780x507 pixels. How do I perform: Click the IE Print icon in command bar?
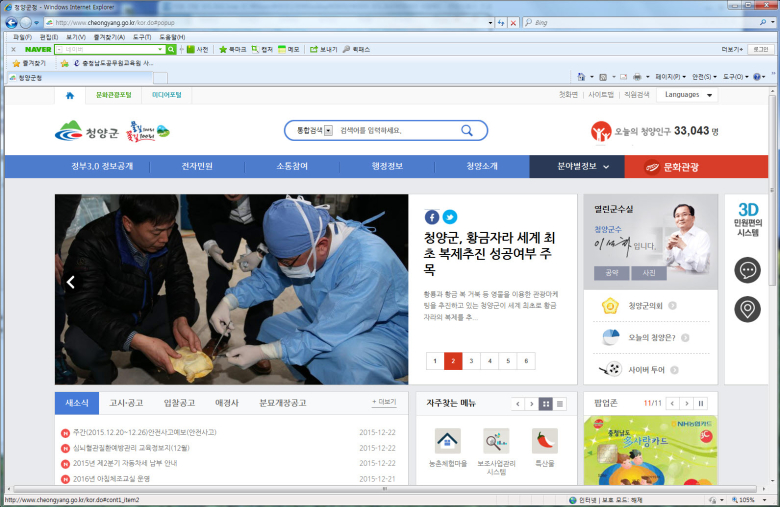tap(637, 77)
